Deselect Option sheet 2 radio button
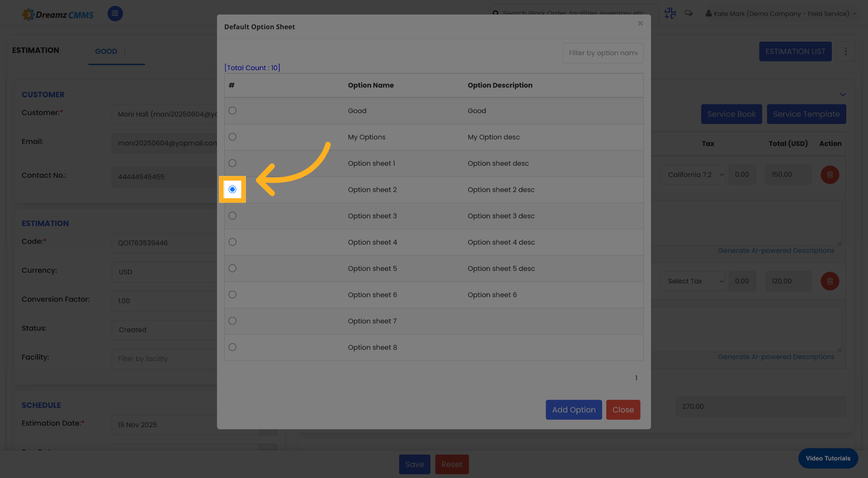This screenshot has height=478, width=868. tap(232, 189)
